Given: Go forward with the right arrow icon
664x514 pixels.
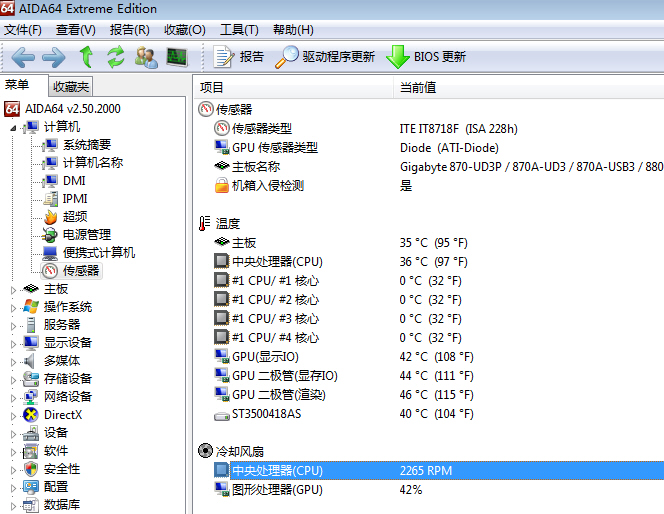Looking at the screenshot, I should [x=54, y=57].
